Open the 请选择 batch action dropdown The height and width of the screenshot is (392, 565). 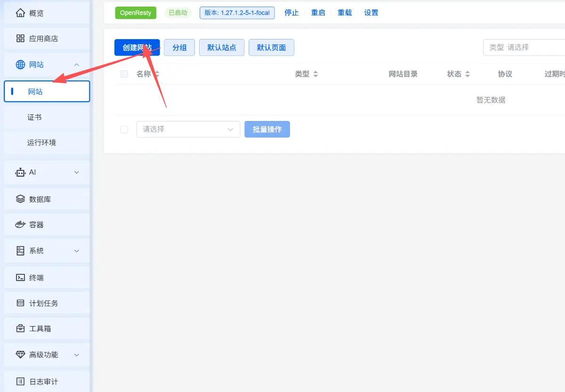(x=188, y=128)
